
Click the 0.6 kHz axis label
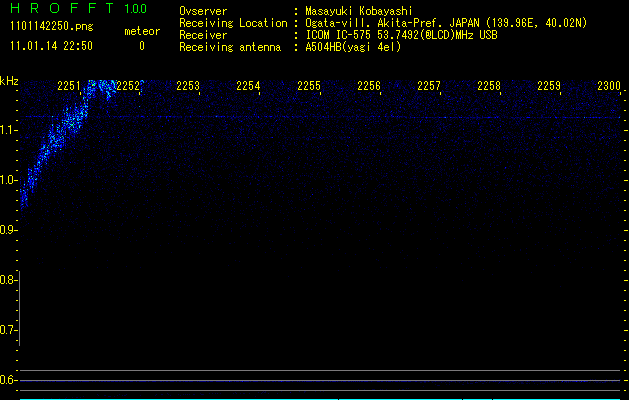pos(8,380)
